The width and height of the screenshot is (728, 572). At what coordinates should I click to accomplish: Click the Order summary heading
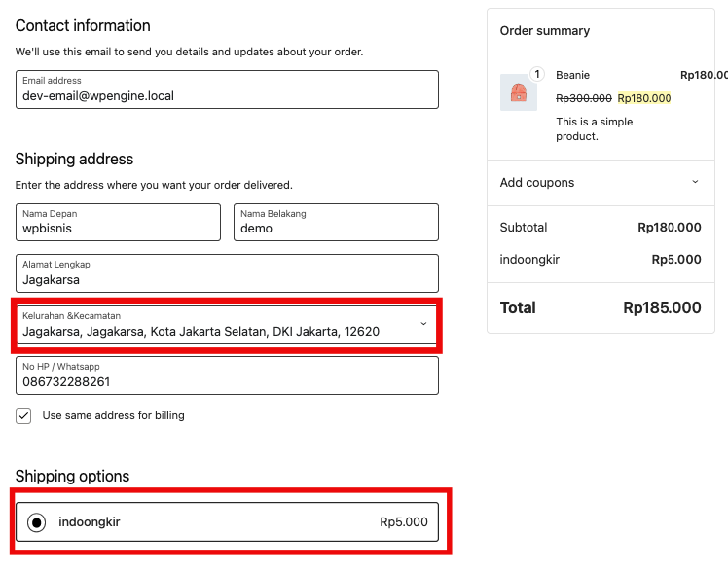[545, 31]
